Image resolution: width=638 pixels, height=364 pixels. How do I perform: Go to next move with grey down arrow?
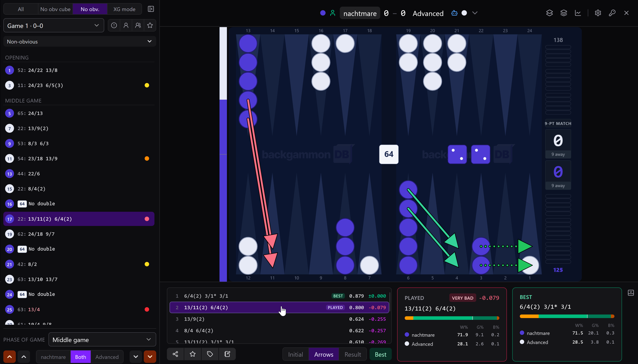pos(136,357)
